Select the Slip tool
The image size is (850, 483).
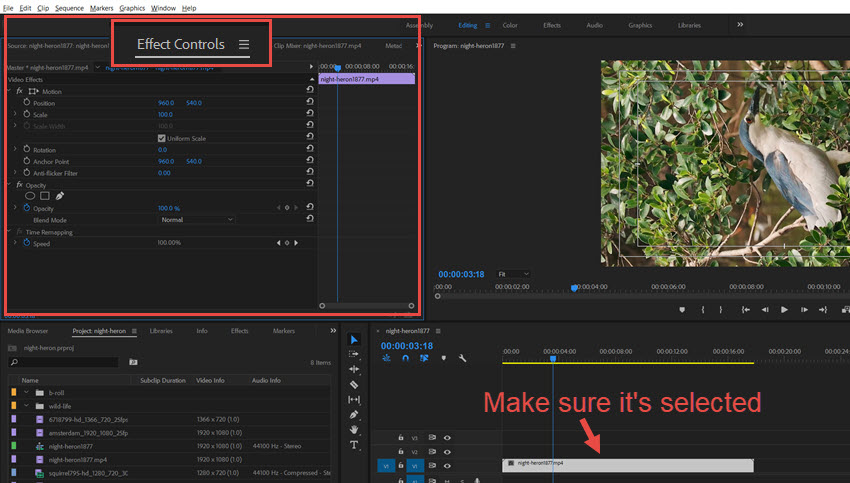(x=354, y=400)
